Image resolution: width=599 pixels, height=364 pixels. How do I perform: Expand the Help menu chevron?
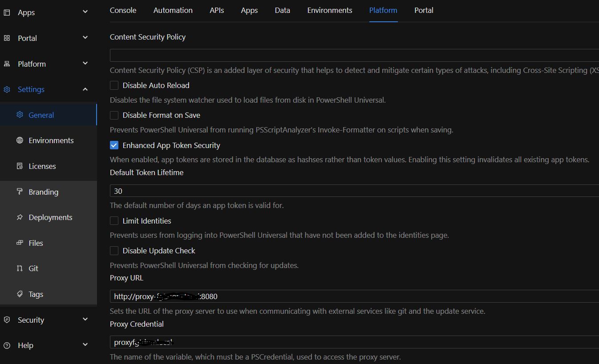coord(85,345)
